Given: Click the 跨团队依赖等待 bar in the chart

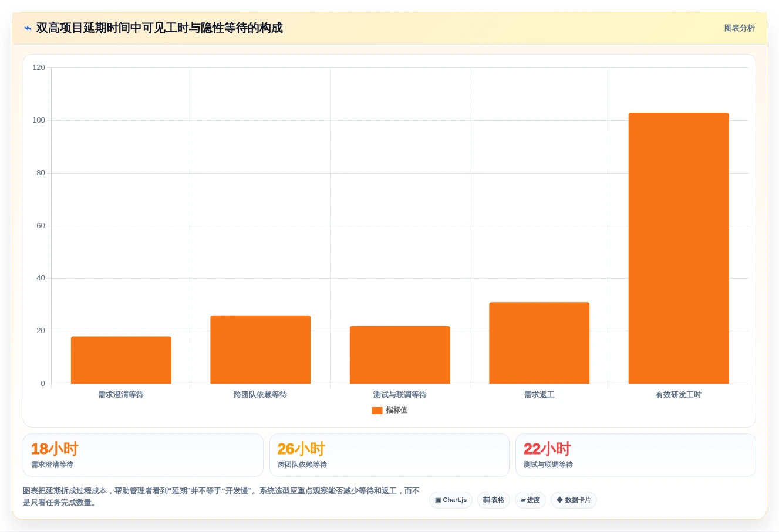Looking at the screenshot, I should point(261,350).
